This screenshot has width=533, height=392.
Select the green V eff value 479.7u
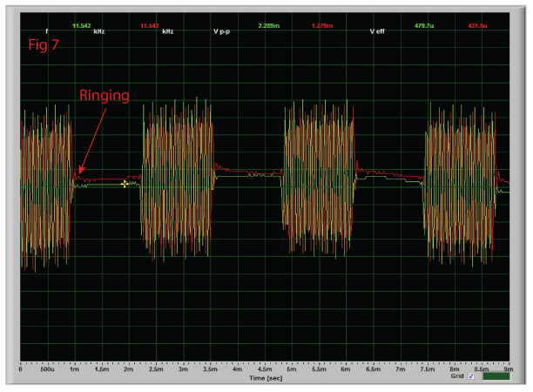[424, 26]
